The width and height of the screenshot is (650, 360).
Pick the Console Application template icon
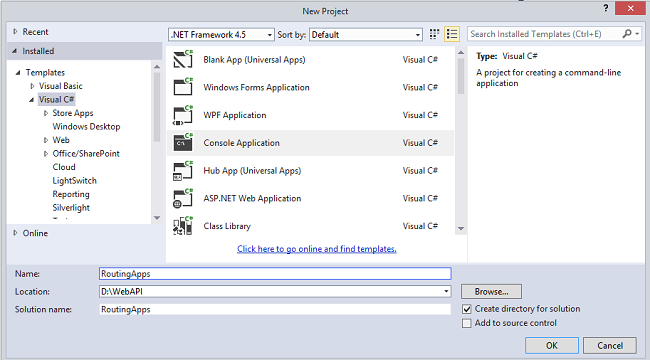[183, 143]
